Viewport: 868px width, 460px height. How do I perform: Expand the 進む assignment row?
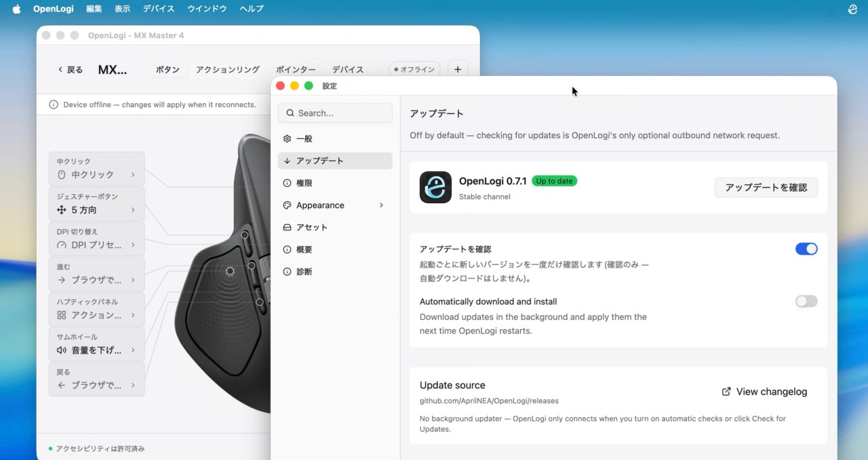(96, 274)
